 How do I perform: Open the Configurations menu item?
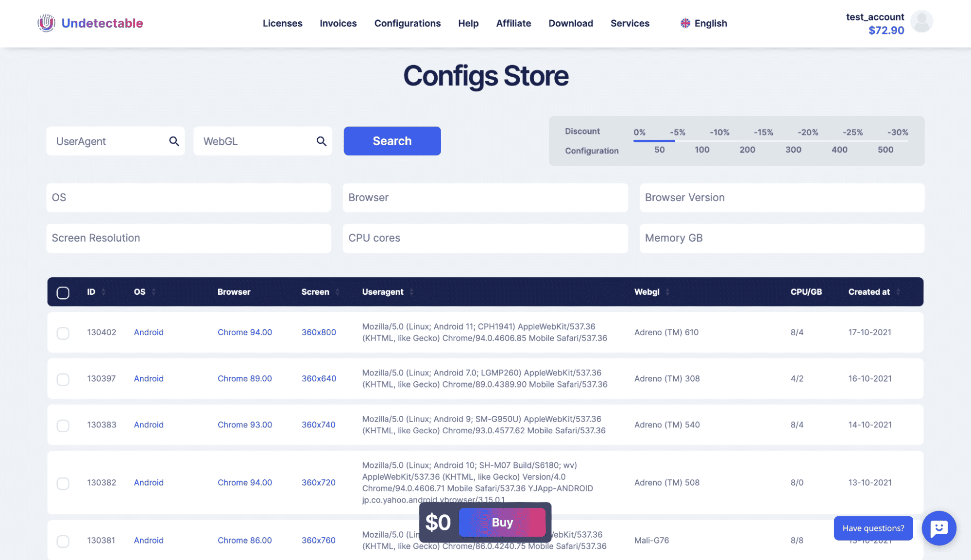(x=408, y=23)
